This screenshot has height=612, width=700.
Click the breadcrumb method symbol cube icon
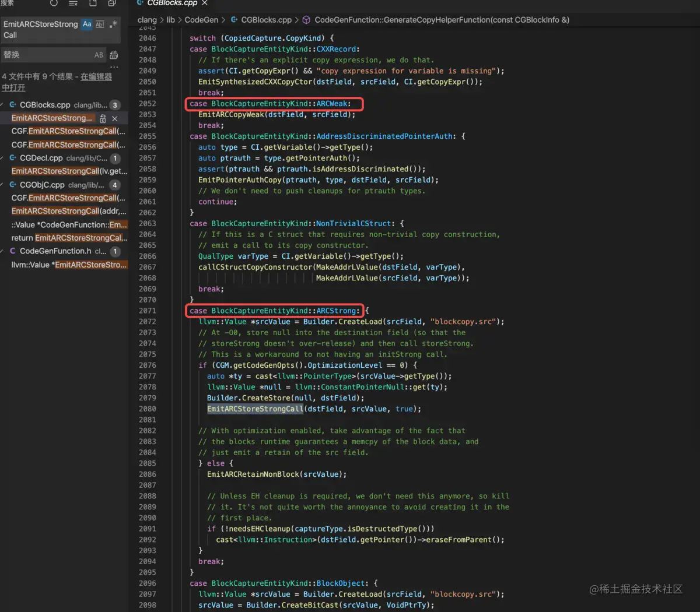click(306, 20)
